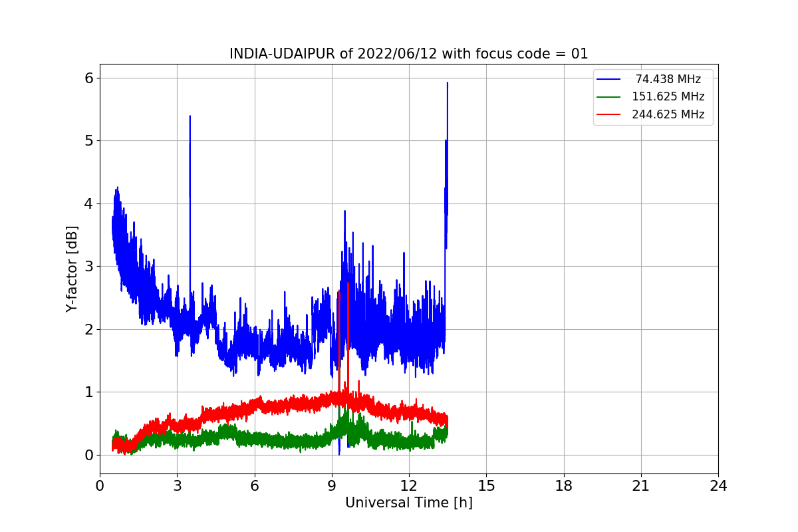This screenshot has width=798, height=532.
Task: Click x-axis tick label 3
Action: [177, 486]
